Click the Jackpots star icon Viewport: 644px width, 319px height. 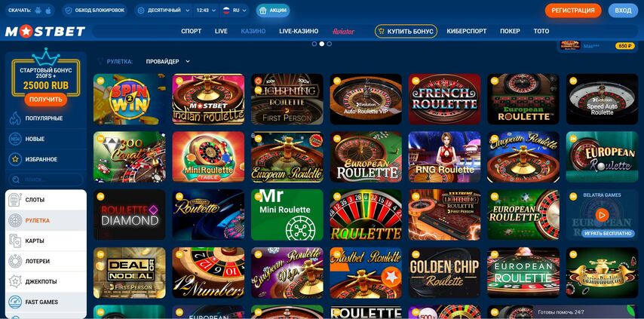click(15, 281)
